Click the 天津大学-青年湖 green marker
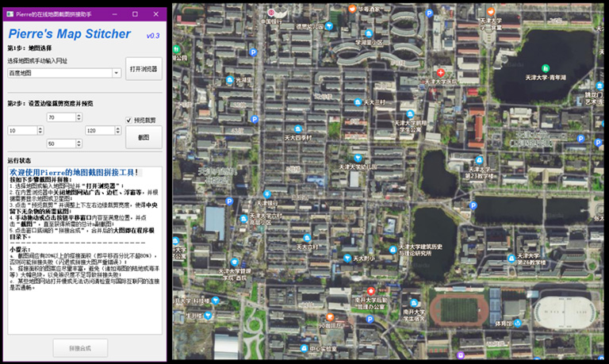Image resolution: width=609 pixels, height=364 pixels. (545, 69)
